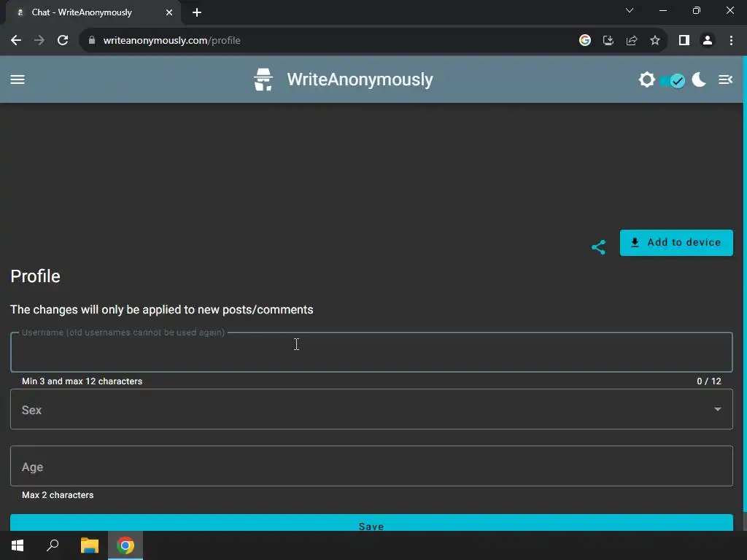Open the hamburger navigation menu
747x560 pixels.
[x=18, y=79]
